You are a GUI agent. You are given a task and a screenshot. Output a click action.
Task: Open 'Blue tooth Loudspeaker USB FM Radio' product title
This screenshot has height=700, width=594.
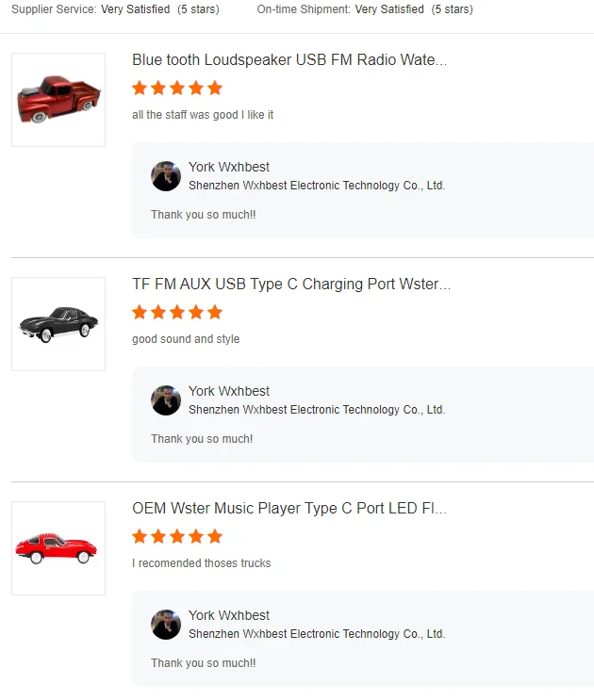click(289, 59)
